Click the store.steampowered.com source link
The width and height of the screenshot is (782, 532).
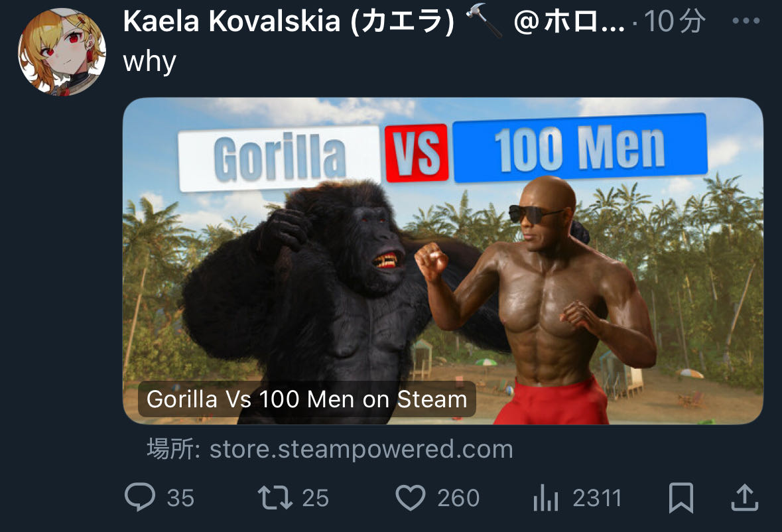tap(361, 449)
